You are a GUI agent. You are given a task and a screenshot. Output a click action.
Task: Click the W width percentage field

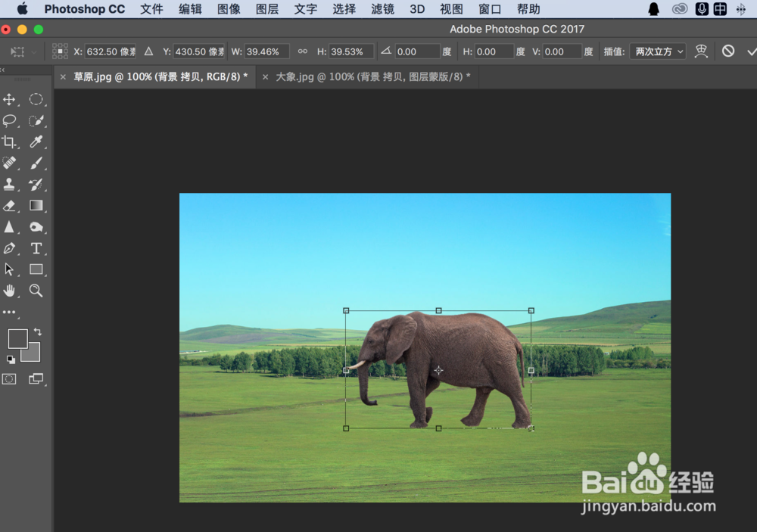(267, 51)
